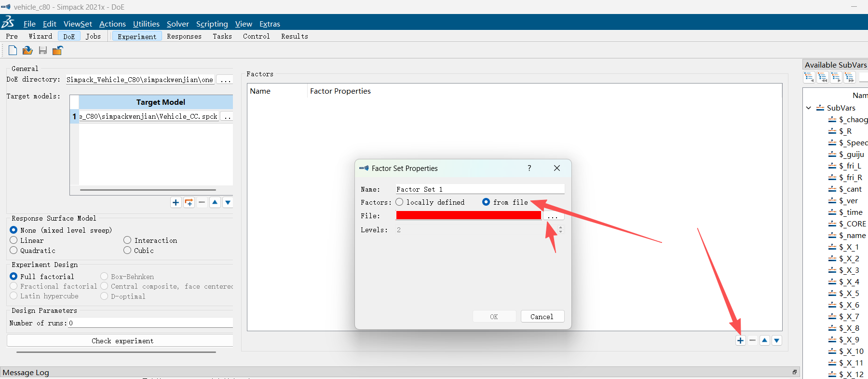The width and height of the screenshot is (868, 379).
Task: Open the File menu
Action: point(30,24)
